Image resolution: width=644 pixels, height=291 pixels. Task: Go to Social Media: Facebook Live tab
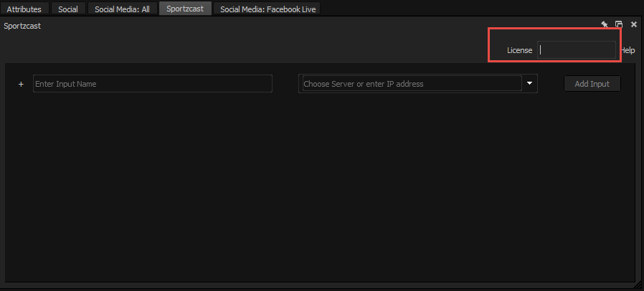point(267,9)
